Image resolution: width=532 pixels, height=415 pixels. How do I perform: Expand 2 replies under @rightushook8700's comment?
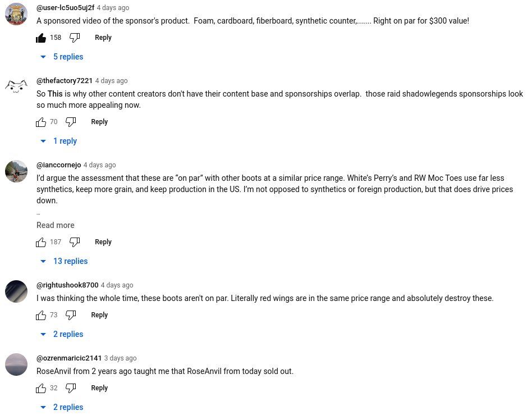point(62,334)
